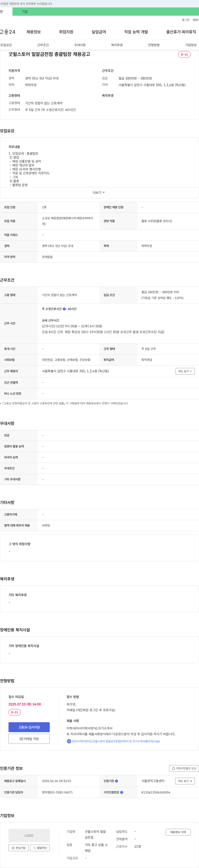Click the 물류 사무원(물류 관리사) value
Viewport: 199px width, 868px height.
[x=157, y=221]
